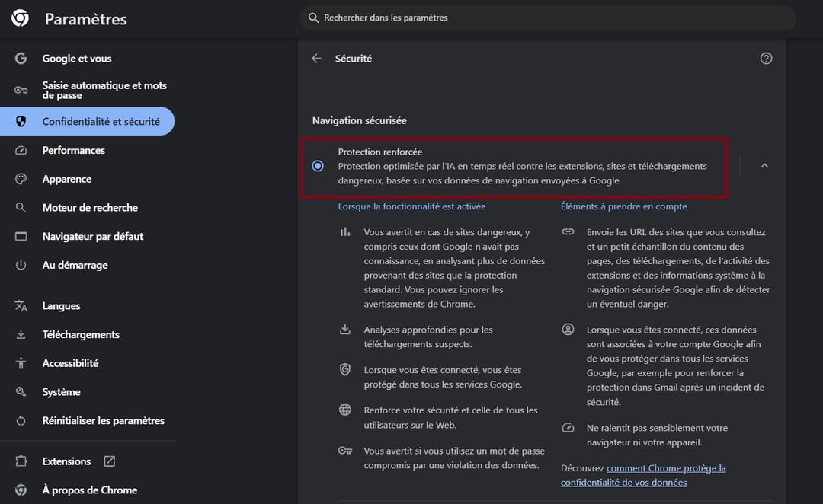Click the Paramètres title text

(x=86, y=19)
